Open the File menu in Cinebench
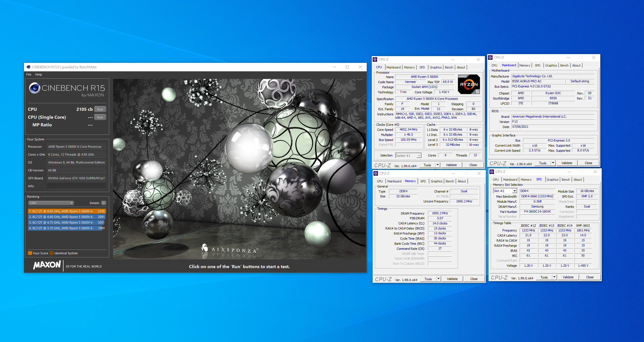The height and width of the screenshot is (342, 644). [29, 74]
